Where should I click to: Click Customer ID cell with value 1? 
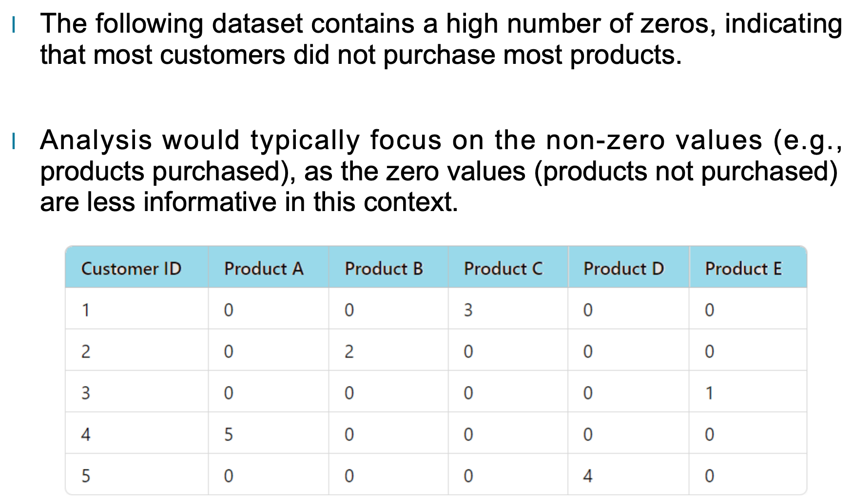(x=86, y=310)
